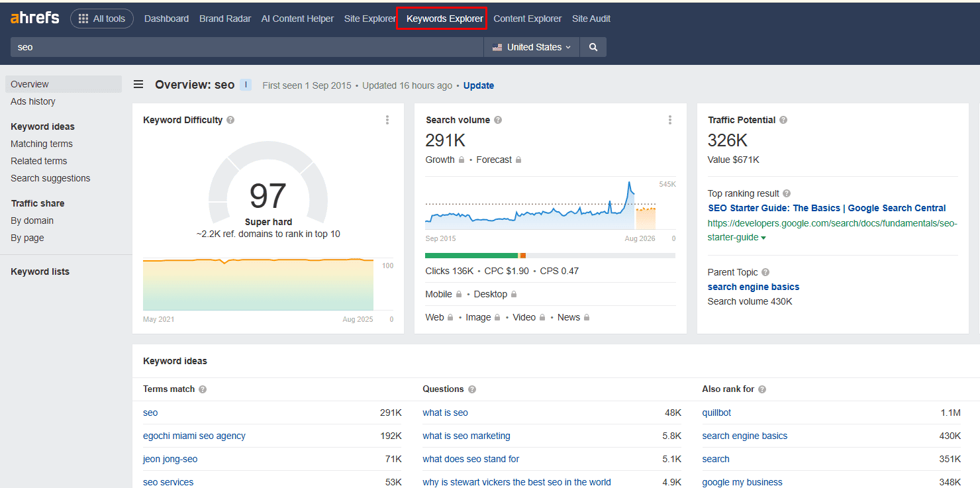The height and width of the screenshot is (488, 980).
Task: Open the United States country dropdown
Action: click(x=532, y=47)
